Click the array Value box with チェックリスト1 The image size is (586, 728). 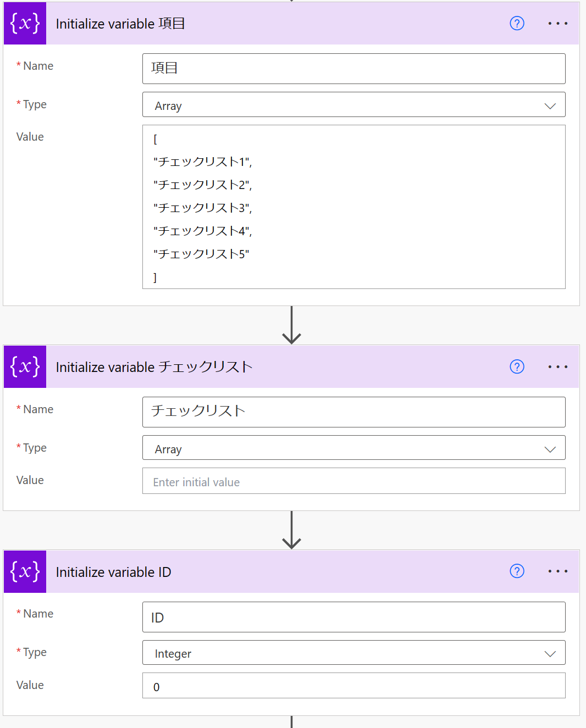pos(353,207)
